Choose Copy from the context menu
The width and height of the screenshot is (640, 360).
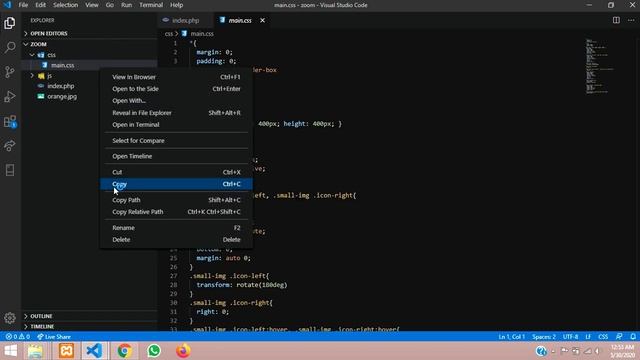(176, 184)
